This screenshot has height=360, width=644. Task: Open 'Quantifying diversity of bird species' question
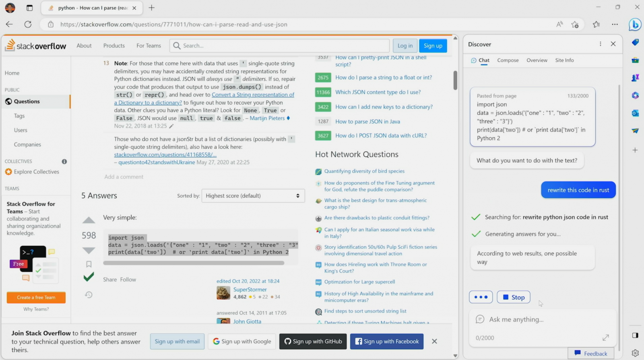click(364, 171)
